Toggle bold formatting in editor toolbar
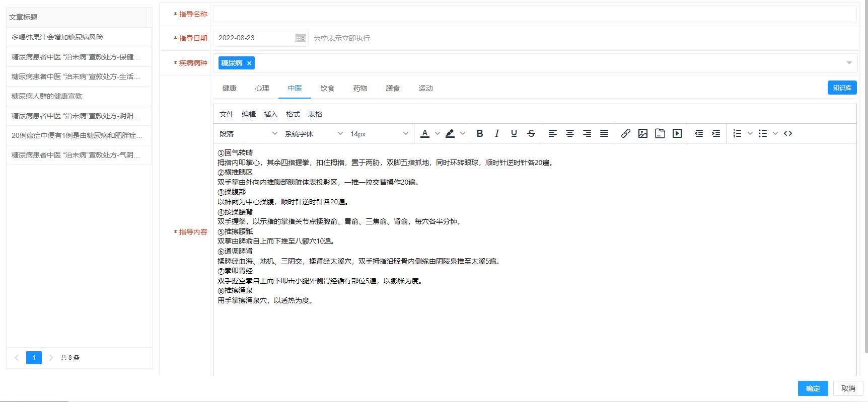The height and width of the screenshot is (402, 868). click(x=480, y=133)
